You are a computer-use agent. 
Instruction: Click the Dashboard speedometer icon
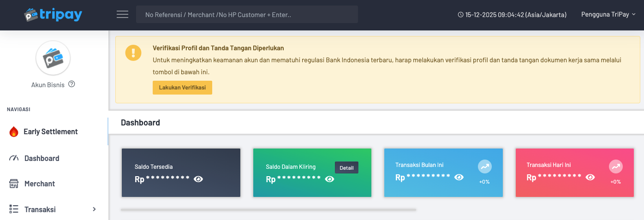[x=14, y=158]
